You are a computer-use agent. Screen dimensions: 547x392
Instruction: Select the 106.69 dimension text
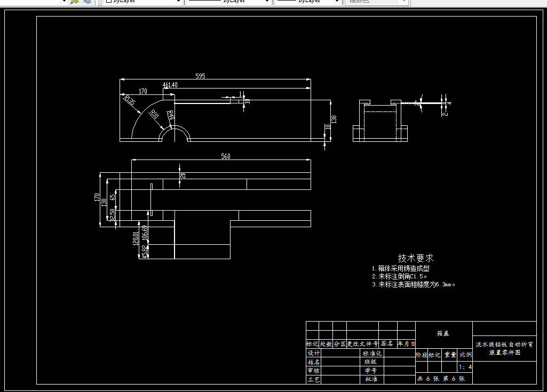pos(145,233)
